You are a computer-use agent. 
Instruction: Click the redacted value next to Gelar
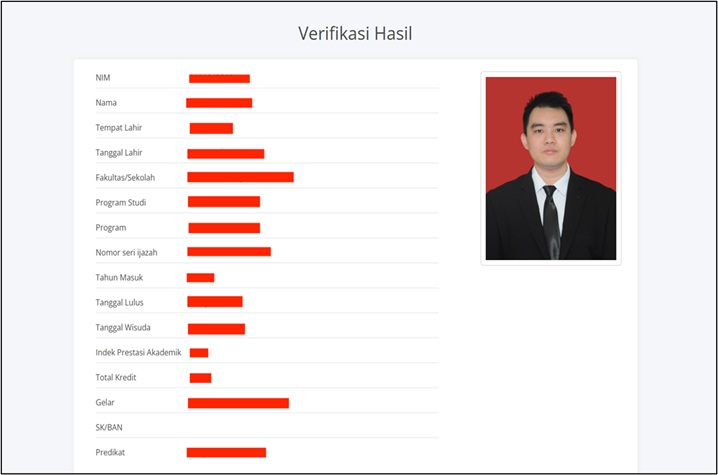(238, 403)
